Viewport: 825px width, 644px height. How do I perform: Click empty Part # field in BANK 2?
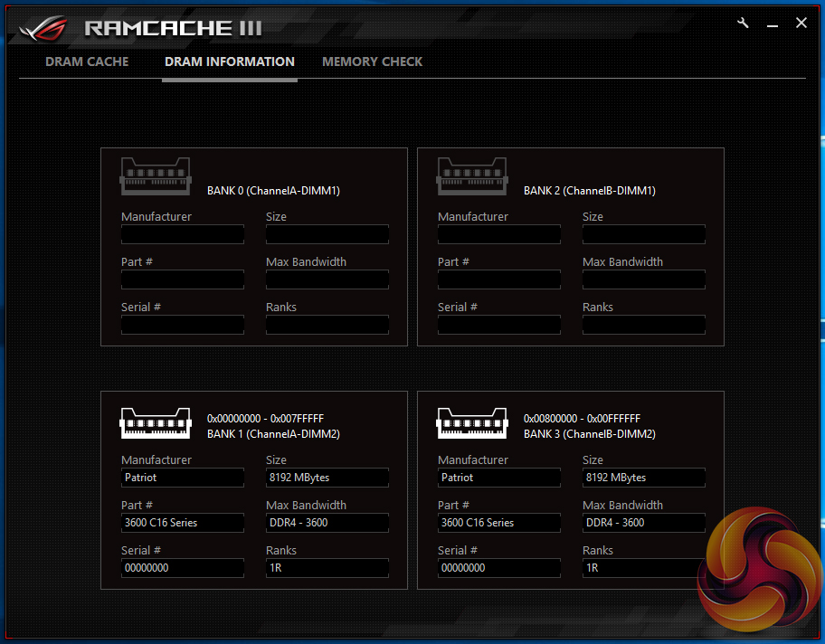(499, 279)
